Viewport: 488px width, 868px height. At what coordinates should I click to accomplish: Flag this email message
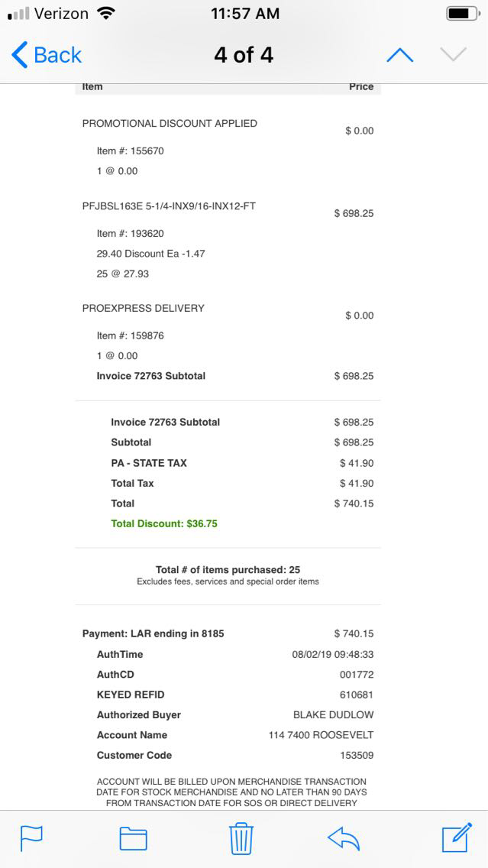tap(31, 838)
